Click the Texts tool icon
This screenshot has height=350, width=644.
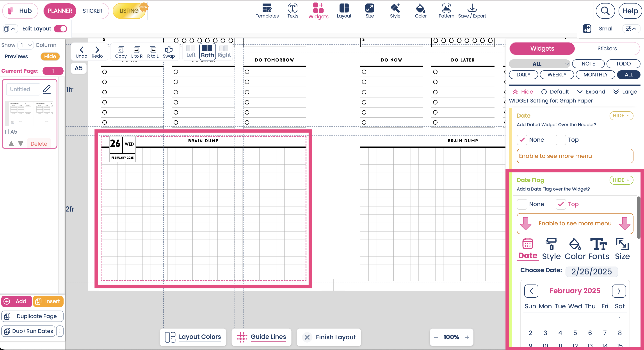[x=292, y=9]
